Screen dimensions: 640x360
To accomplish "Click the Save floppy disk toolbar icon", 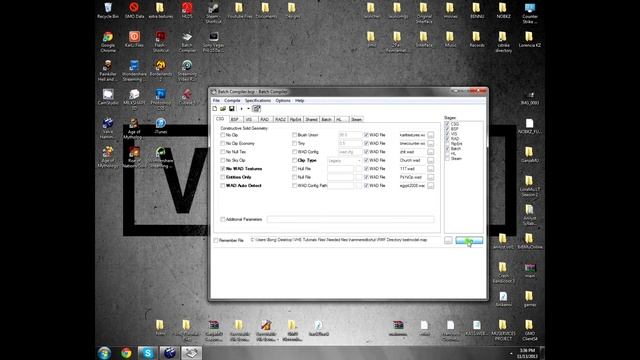I will tap(231, 109).
